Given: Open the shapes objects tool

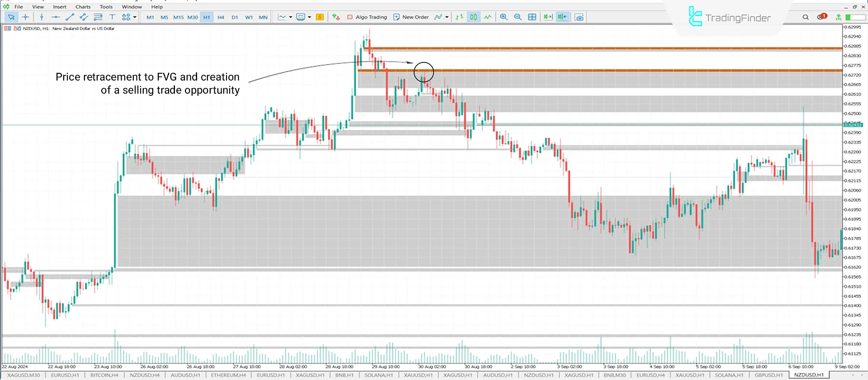Looking at the screenshot, I should pyautogui.click(x=126, y=17).
